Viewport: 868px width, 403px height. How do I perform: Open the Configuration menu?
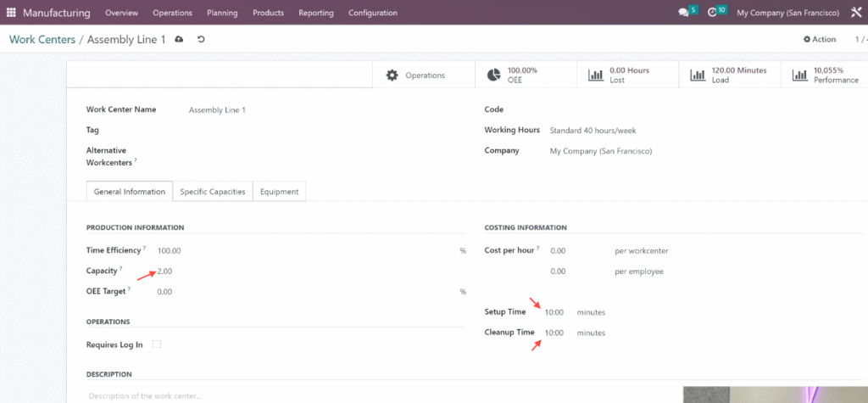pos(373,12)
